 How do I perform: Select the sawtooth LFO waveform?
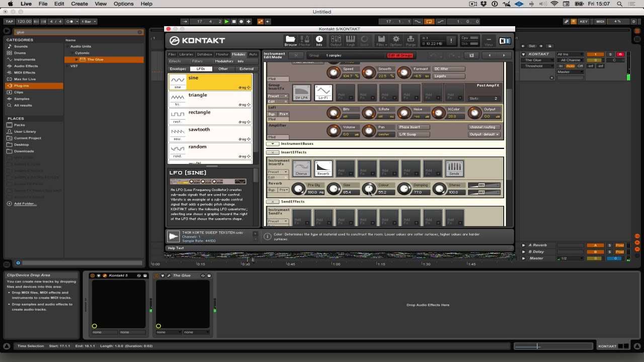(x=210, y=134)
